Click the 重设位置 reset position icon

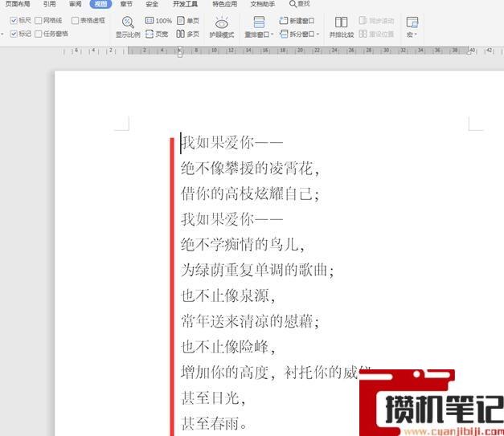click(363, 34)
